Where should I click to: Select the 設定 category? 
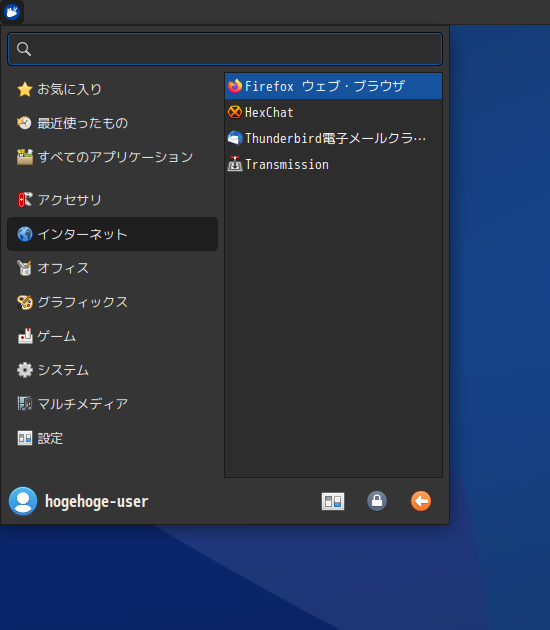(112, 438)
